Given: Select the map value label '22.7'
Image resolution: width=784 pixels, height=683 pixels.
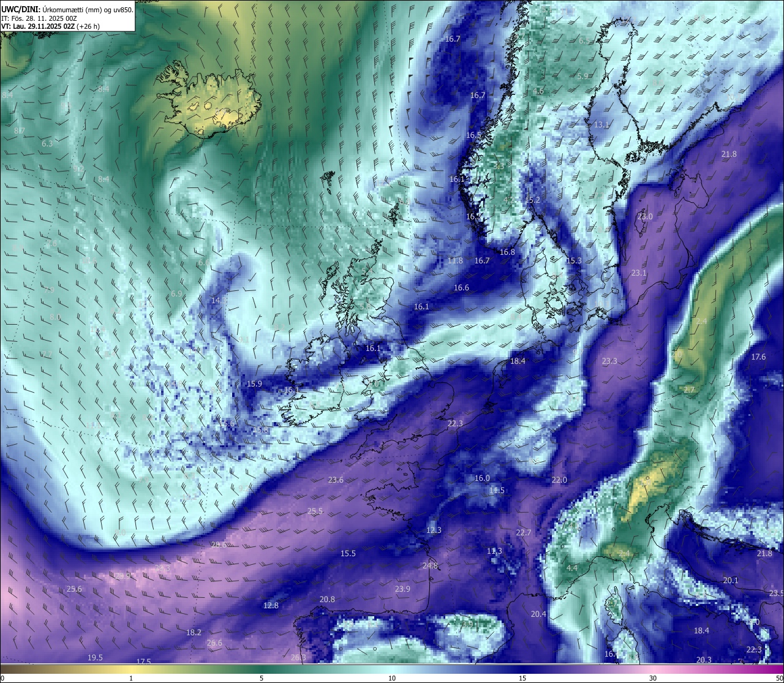Looking at the screenshot, I should tap(523, 532).
